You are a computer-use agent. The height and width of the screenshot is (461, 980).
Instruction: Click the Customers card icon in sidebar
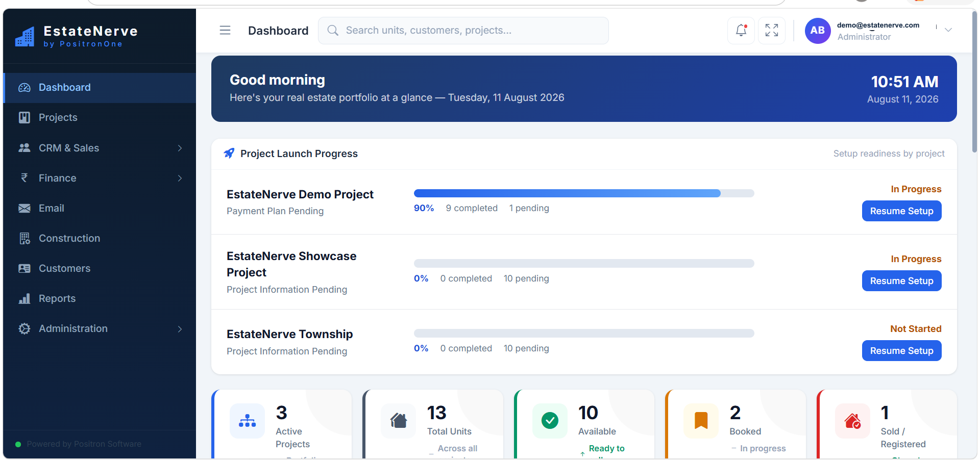(x=24, y=268)
